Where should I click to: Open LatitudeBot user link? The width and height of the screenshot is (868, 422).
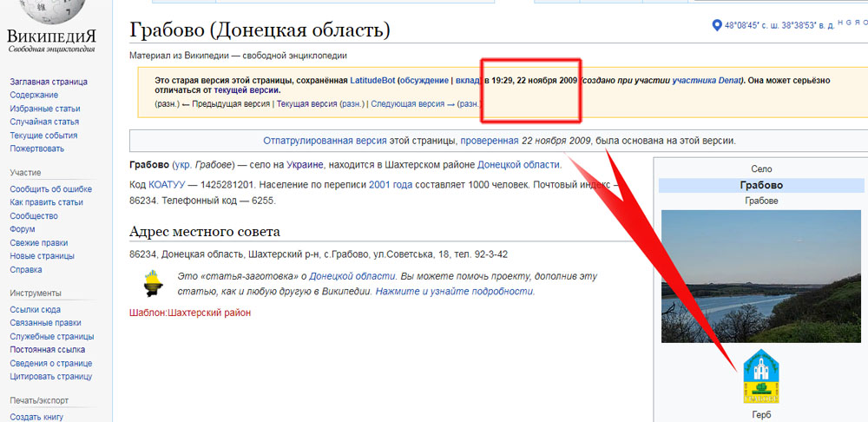pos(372,80)
